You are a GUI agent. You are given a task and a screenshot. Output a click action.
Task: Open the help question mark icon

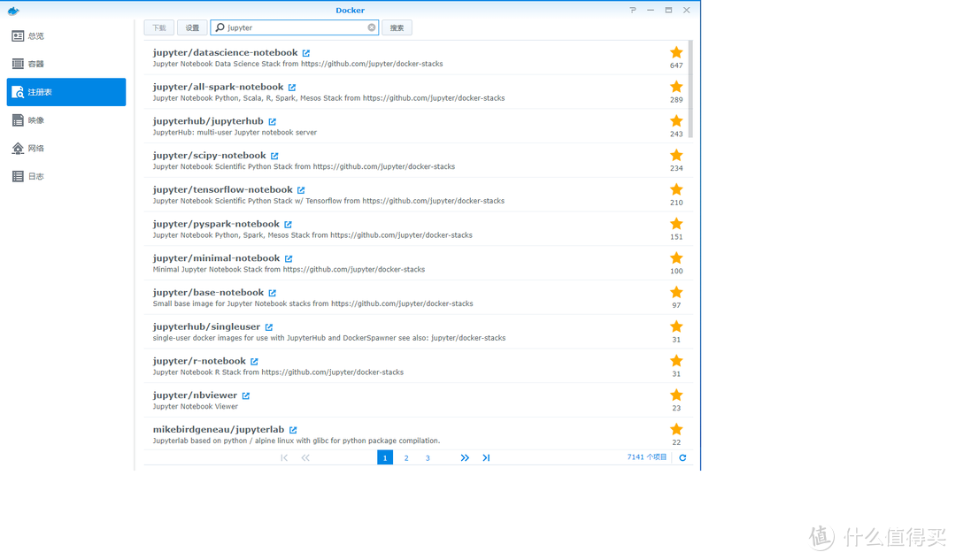pos(633,11)
